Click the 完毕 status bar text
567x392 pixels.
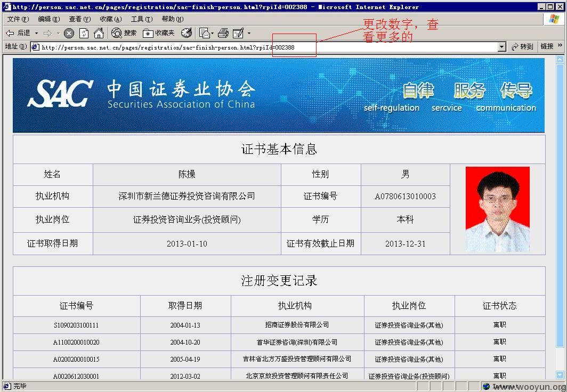(x=20, y=386)
